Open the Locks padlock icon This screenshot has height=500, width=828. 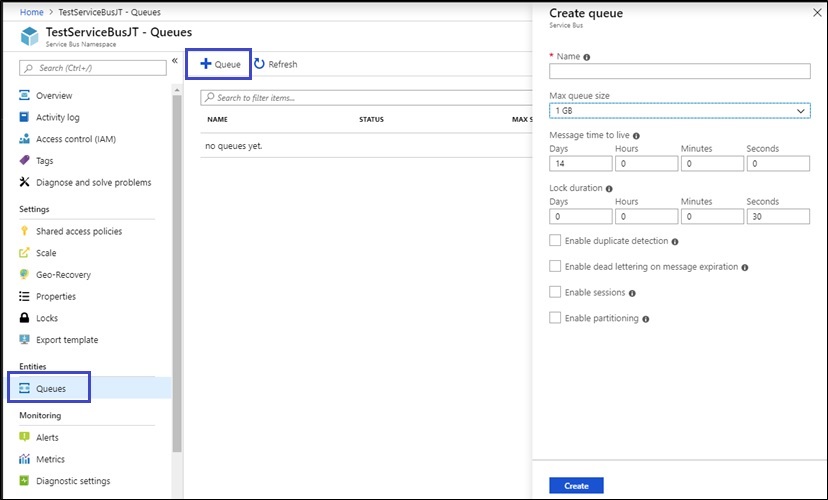tap(24, 317)
